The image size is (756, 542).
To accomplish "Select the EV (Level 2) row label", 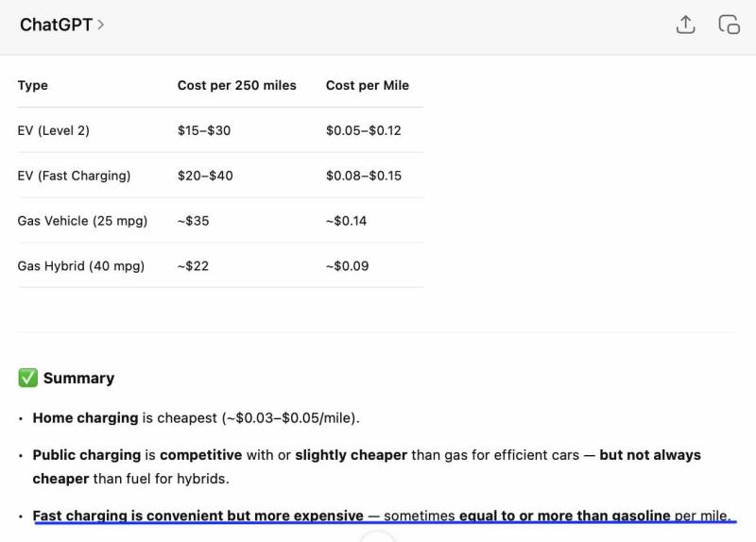I will tap(54, 130).
